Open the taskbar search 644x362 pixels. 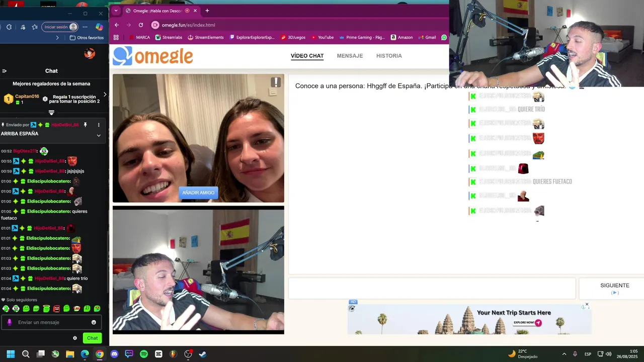click(26, 354)
